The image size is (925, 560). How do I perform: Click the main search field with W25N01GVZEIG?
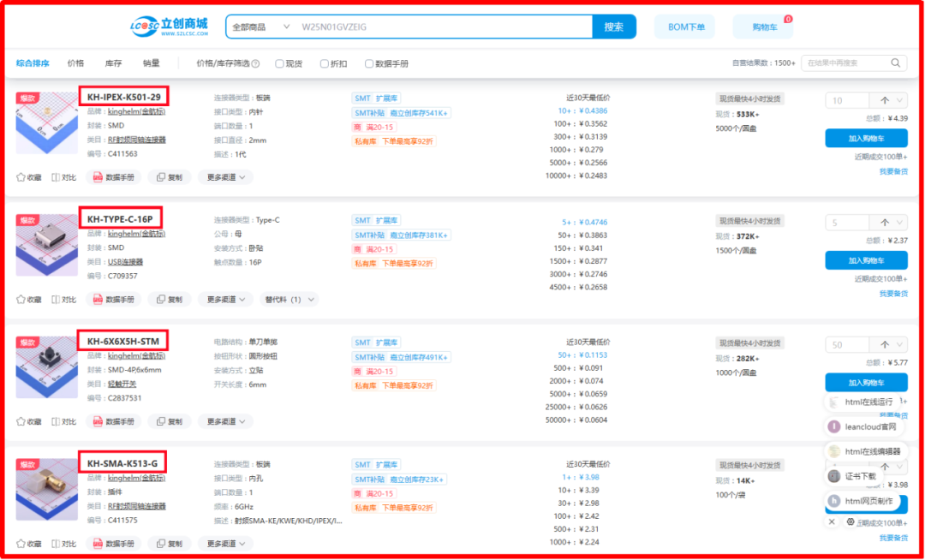tap(444, 27)
